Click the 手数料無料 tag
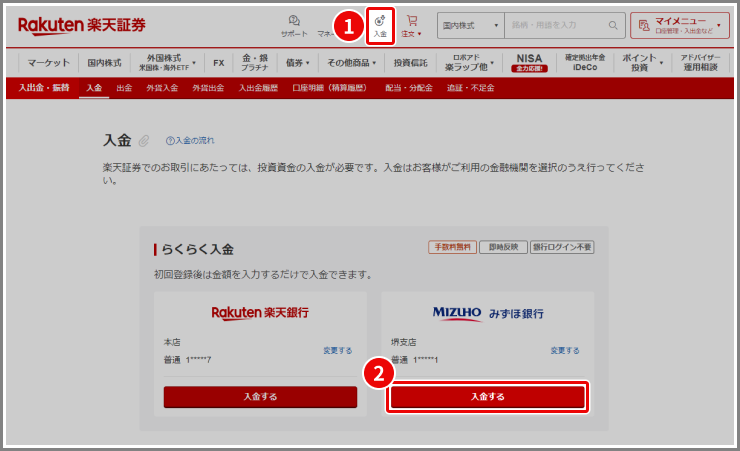Viewport: 740px width, 451px height. (453, 247)
